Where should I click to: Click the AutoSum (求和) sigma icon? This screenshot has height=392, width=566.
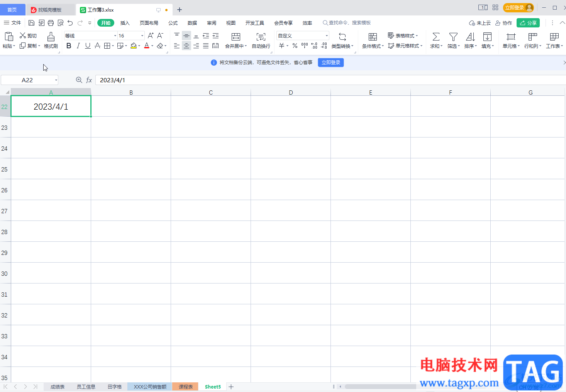[x=436, y=37]
